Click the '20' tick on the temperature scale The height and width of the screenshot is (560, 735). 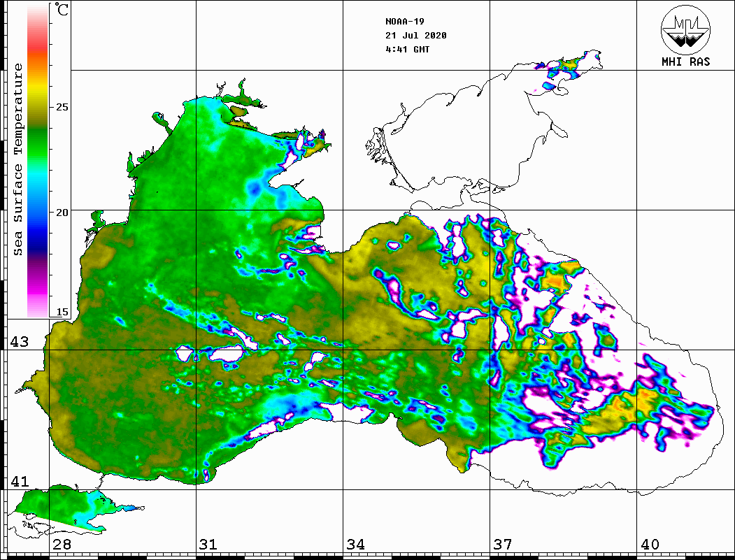(x=62, y=213)
